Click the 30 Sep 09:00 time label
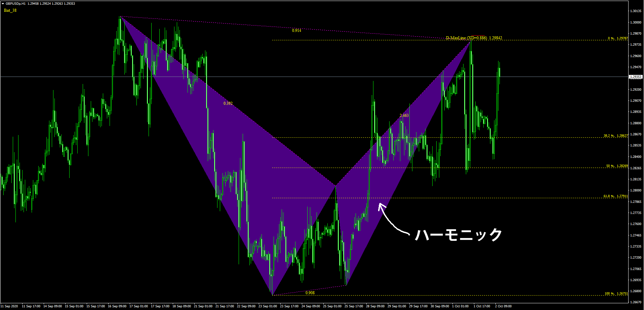The width and height of the screenshot is (644, 310). coord(440,306)
